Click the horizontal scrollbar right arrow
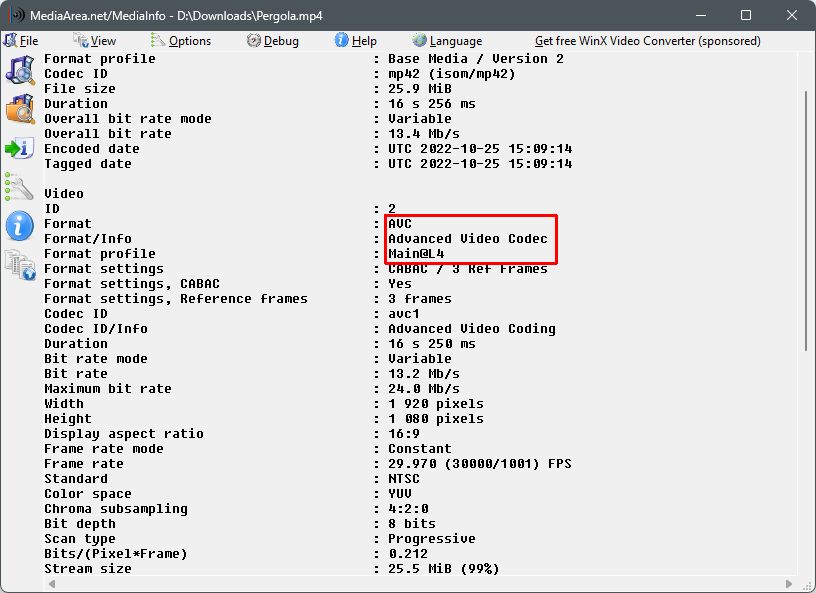Screen dimensions: 816x593 789,584
